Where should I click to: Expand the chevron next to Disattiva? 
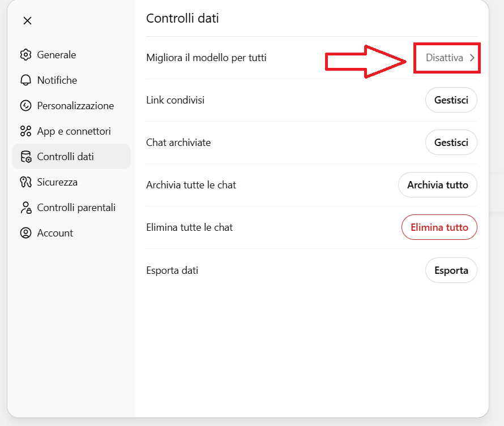click(x=472, y=58)
